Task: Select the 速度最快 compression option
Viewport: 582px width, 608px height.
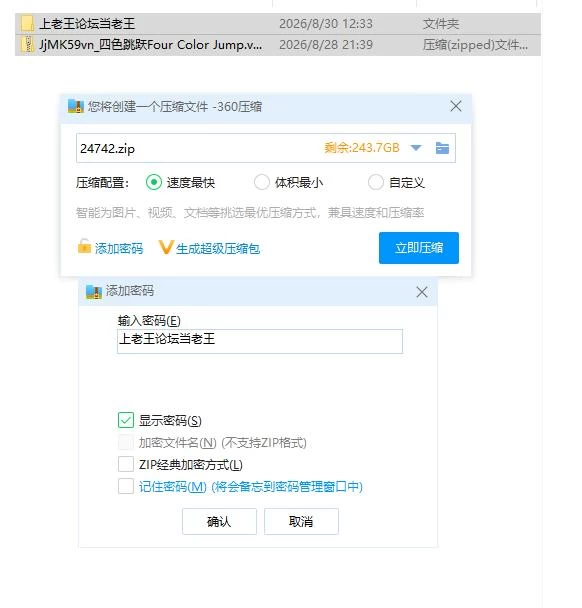Action: tap(154, 182)
